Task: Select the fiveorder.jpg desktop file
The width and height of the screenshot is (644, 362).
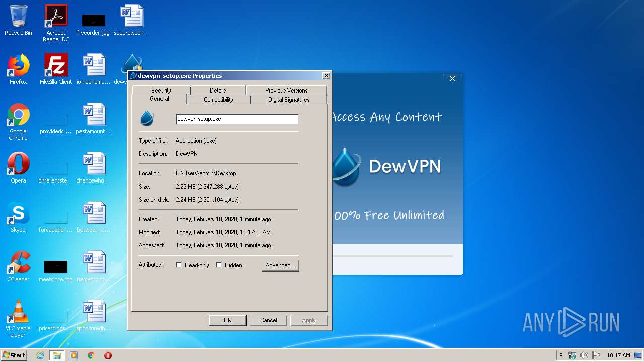Action: (x=93, y=23)
